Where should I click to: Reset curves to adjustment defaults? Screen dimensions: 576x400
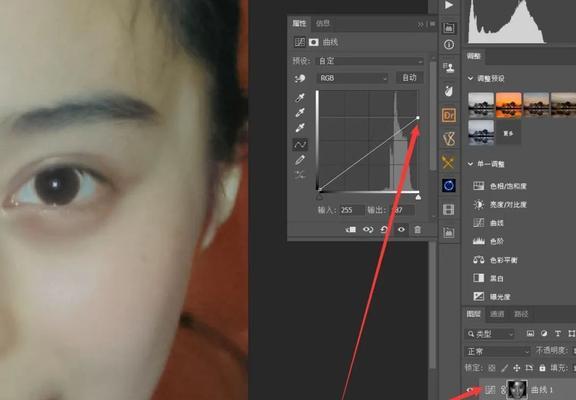[384, 230]
